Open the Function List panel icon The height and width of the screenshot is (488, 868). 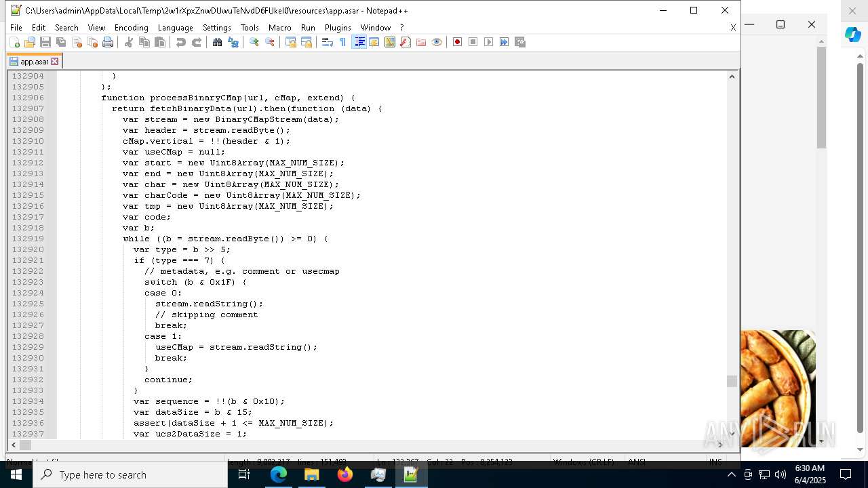tap(406, 42)
